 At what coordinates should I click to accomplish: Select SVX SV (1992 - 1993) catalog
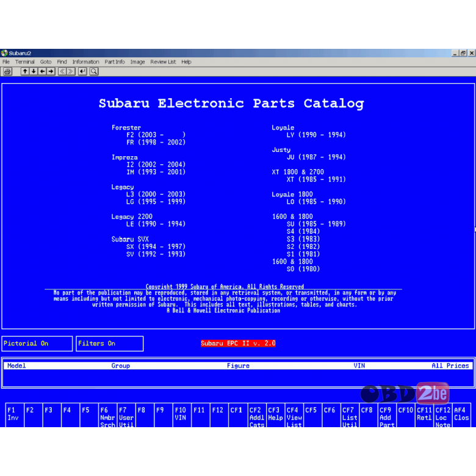[156, 254]
